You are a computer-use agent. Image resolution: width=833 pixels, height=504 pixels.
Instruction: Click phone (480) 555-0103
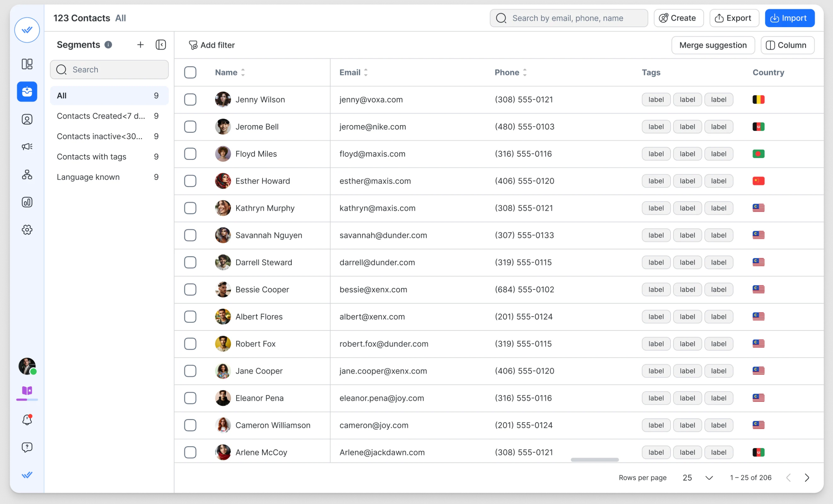[524, 127]
